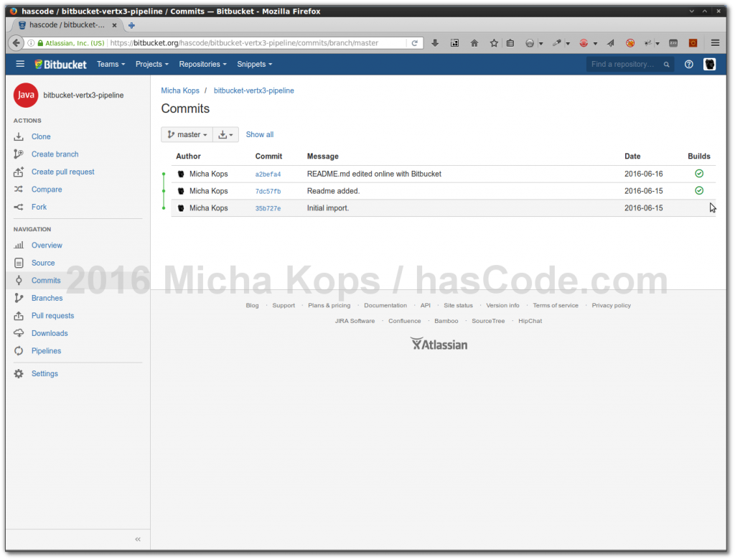
Task: Open the Repositories menu
Action: pyautogui.click(x=202, y=64)
